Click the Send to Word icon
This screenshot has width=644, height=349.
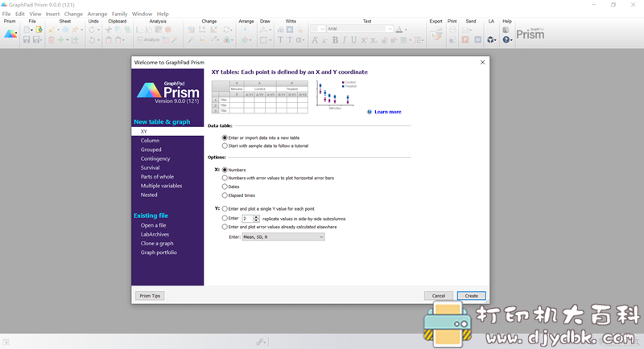(477, 39)
